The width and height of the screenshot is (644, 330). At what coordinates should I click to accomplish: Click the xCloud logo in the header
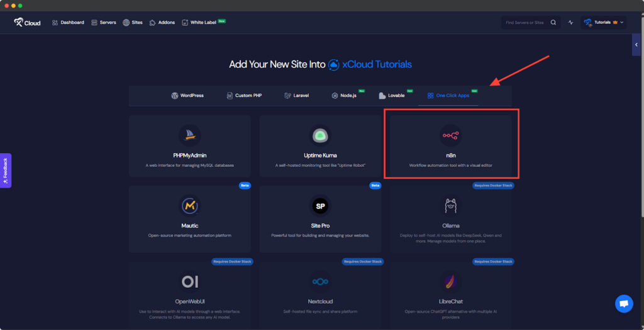[27, 23]
